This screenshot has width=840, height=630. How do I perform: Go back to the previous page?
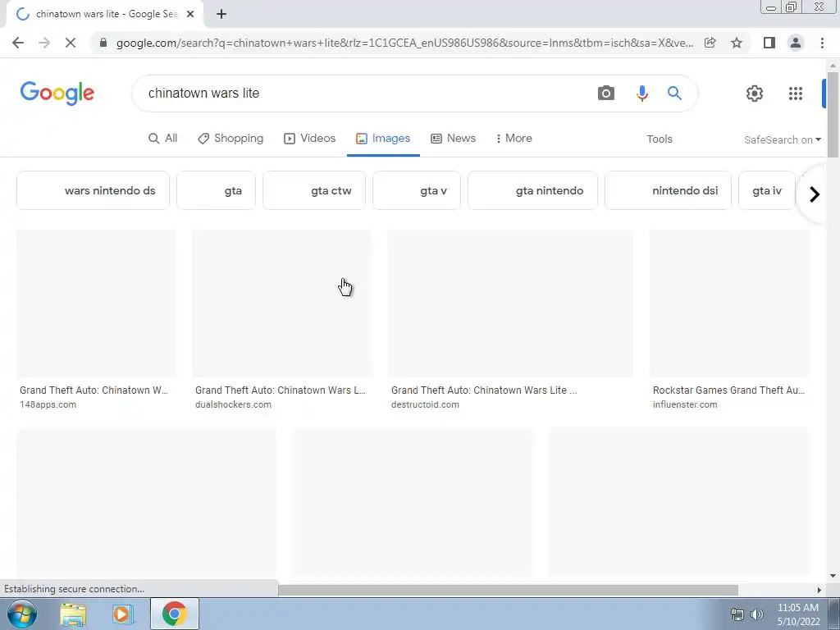click(18, 43)
